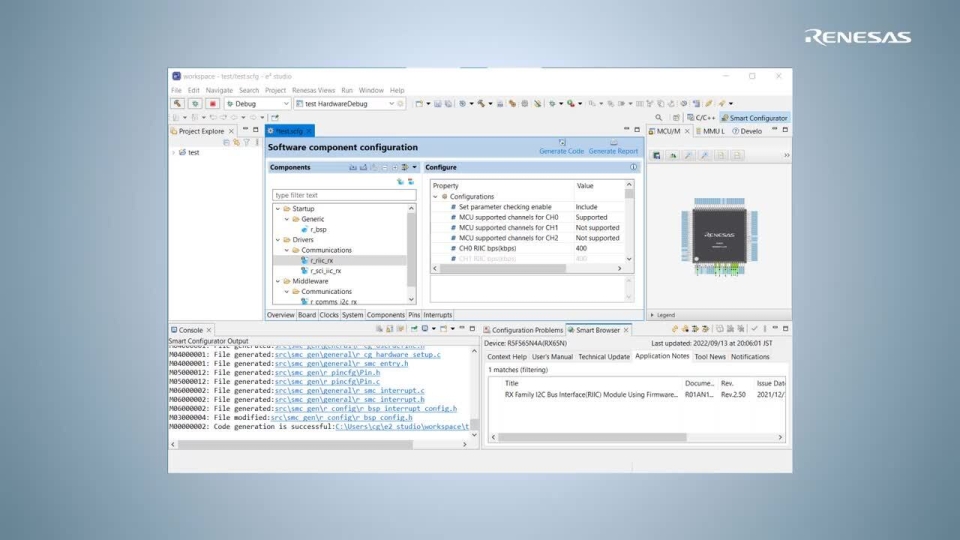The image size is (960, 540).
Task: Expand the test project in Project Explorer
Action: pyautogui.click(x=173, y=152)
